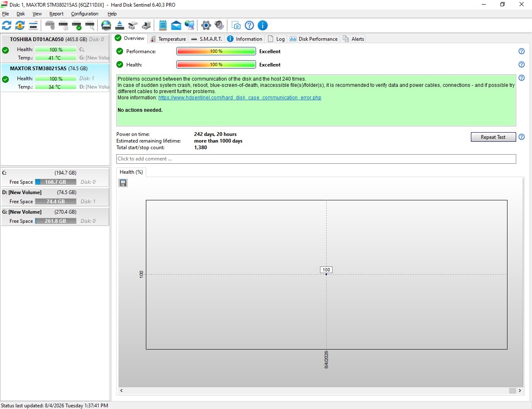Click the refresh icon with yellow warning triangle

20,25
